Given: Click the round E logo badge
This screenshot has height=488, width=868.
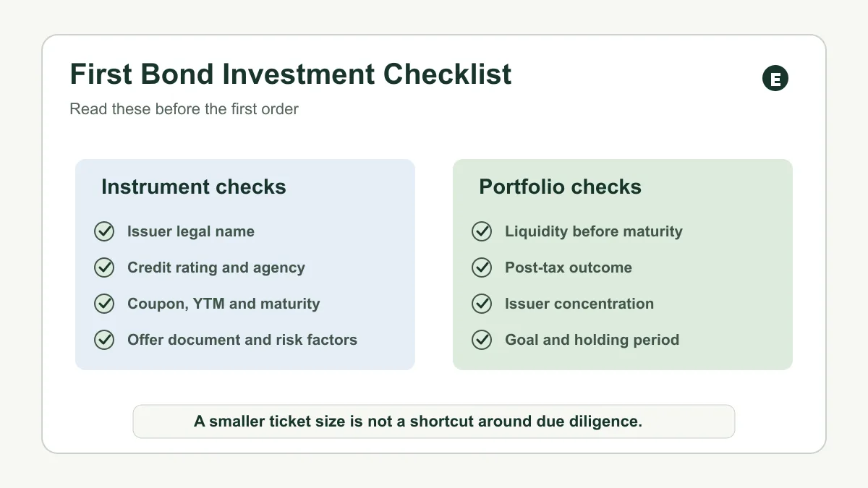Looking at the screenshot, I should [x=775, y=79].
